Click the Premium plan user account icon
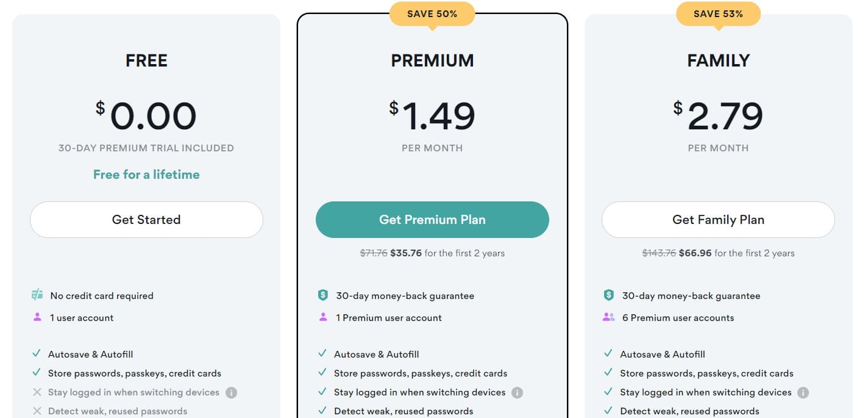This screenshot has height=418, width=868. tap(323, 317)
